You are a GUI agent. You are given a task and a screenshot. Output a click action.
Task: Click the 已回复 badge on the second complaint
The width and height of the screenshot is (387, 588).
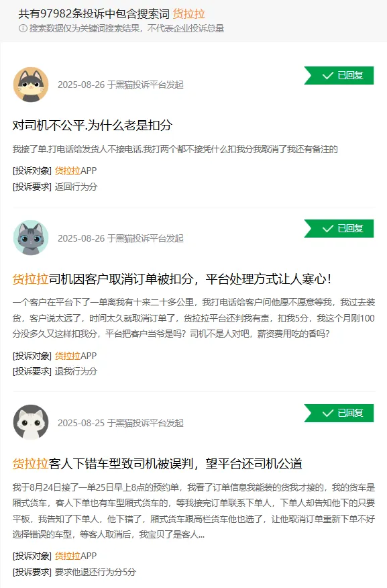pyautogui.click(x=339, y=228)
